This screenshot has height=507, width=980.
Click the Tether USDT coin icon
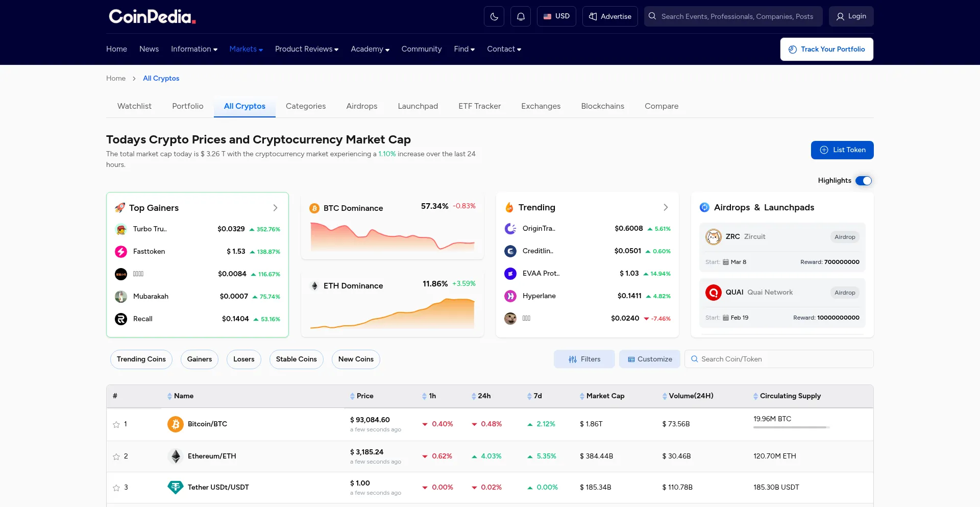(175, 488)
